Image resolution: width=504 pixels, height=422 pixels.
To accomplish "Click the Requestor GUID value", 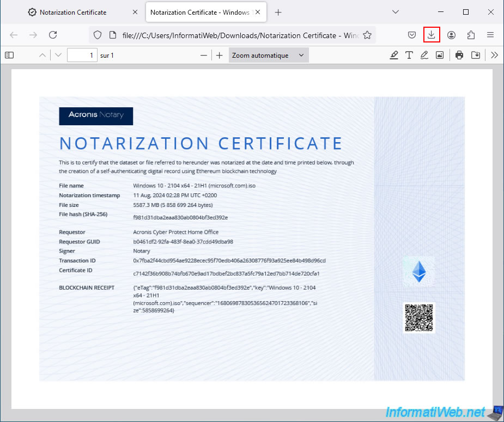I will click(183, 242).
